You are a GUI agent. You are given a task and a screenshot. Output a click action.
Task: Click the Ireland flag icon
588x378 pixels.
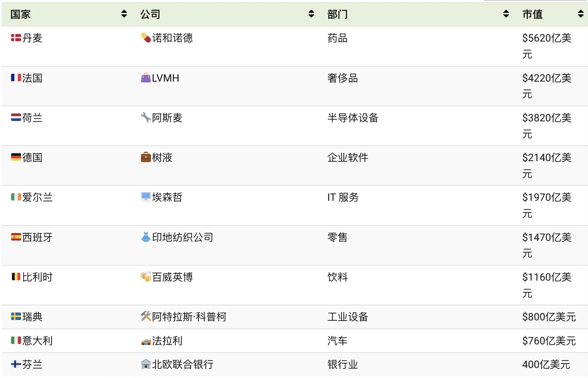[16, 197]
